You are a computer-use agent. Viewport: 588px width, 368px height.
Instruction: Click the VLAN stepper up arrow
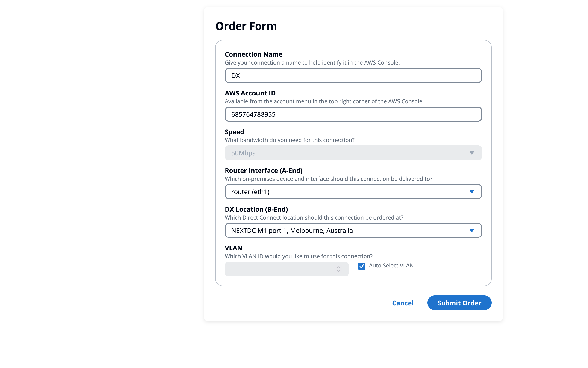point(338,267)
